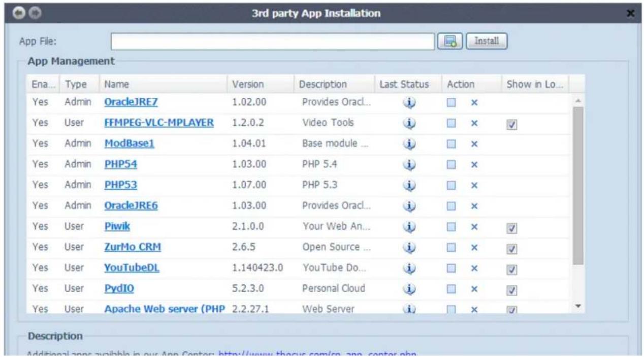The width and height of the screenshot is (644, 357).
Task: View last status info for OracleJRE6
Action: (410, 206)
